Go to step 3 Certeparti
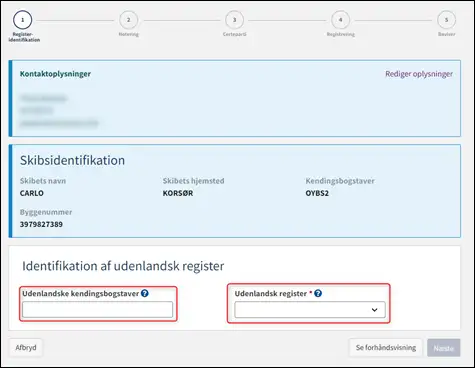This screenshot has height=368, width=475. point(234,20)
